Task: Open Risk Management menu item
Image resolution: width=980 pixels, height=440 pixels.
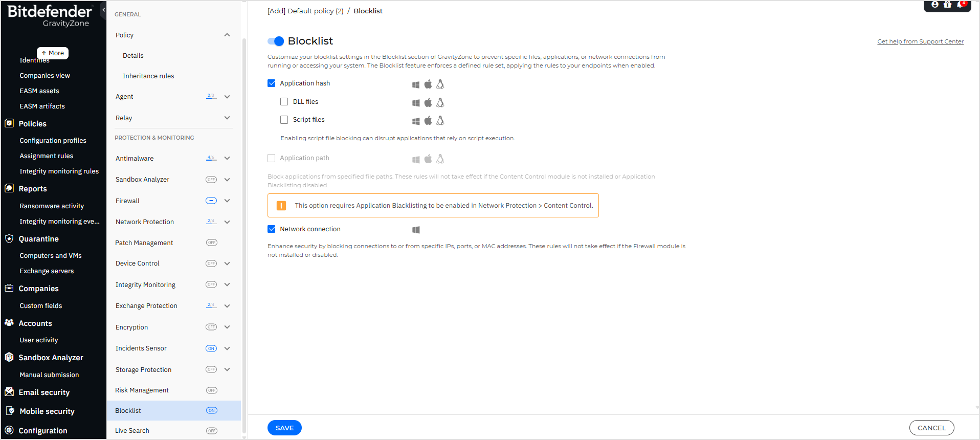Action: (142, 390)
